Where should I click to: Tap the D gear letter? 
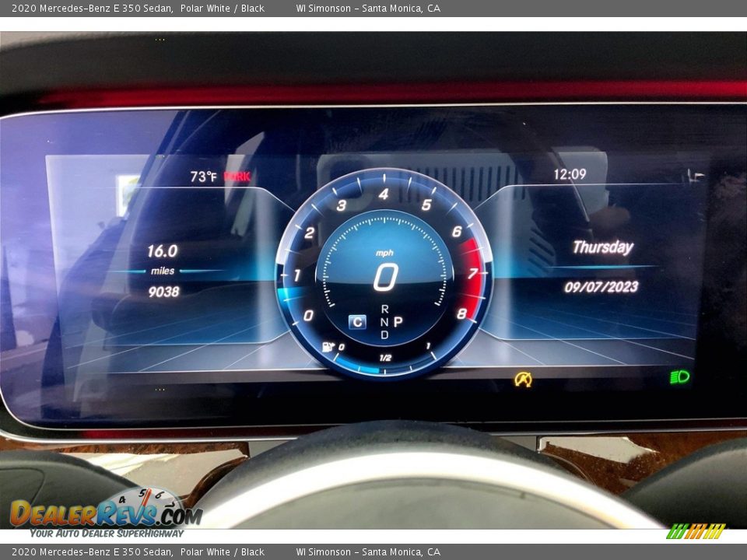click(x=384, y=335)
